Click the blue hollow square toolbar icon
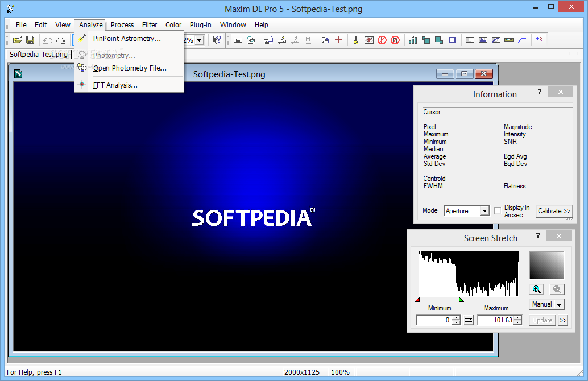The width and height of the screenshot is (588, 381). (452, 40)
